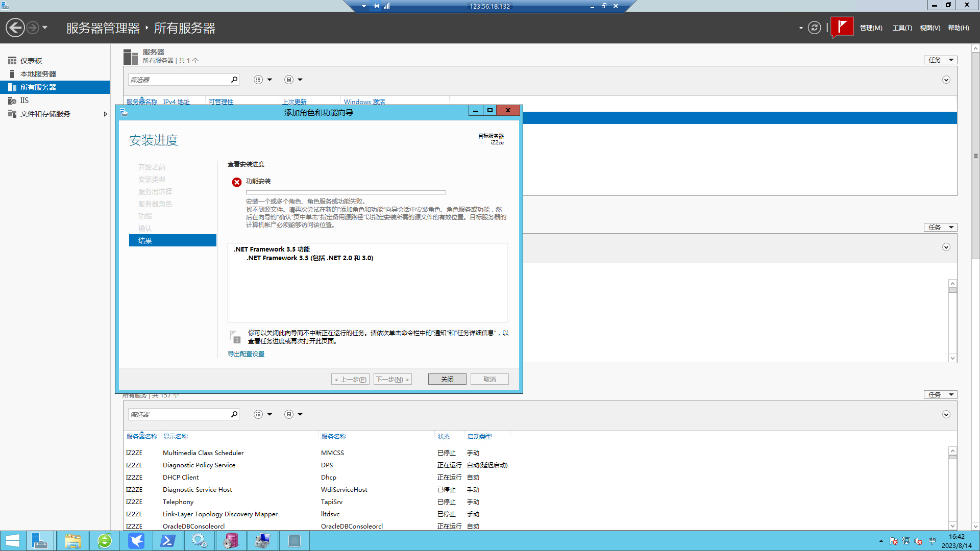
Task: Select 所有服务器 in the sidebar
Action: pyautogui.click(x=55, y=87)
